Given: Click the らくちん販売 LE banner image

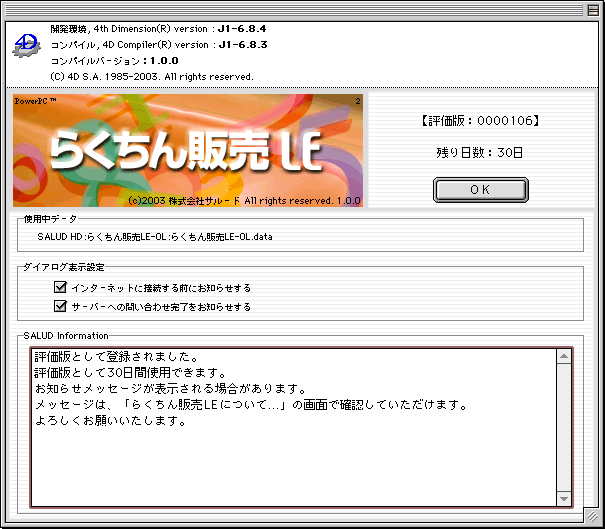Looking at the screenshot, I should click(188, 150).
